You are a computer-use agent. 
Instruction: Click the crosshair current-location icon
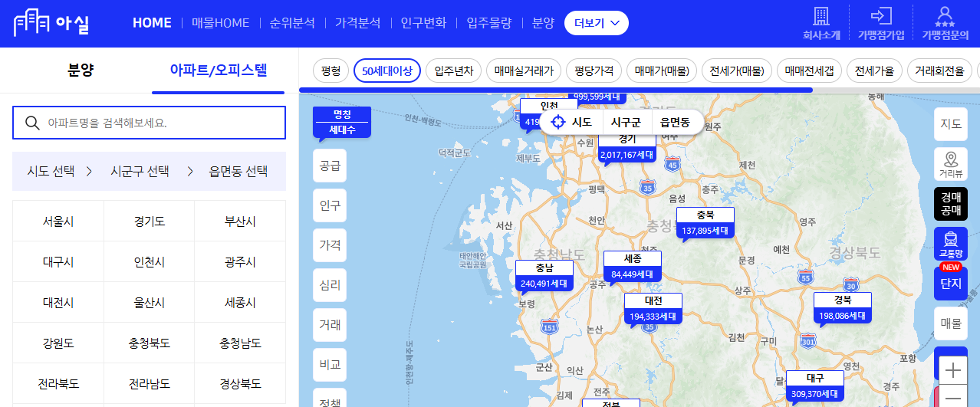pos(558,122)
